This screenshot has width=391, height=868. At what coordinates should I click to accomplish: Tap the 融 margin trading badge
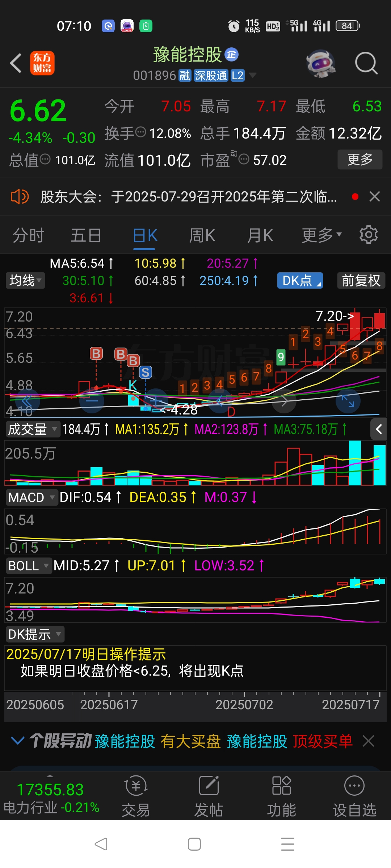pos(185,76)
